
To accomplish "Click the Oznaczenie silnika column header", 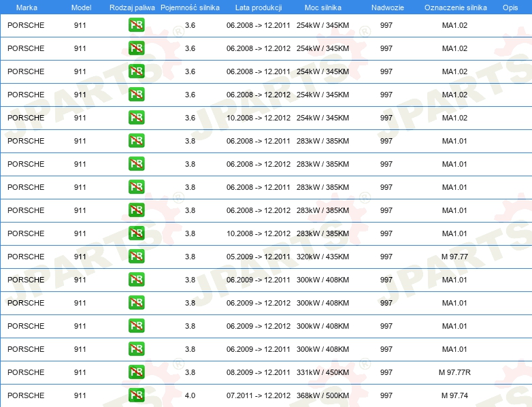I will [456, 7].
